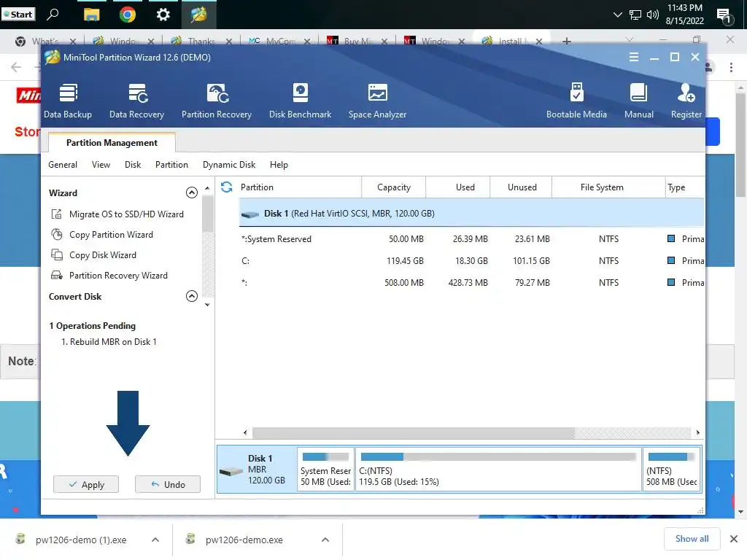
Task: Select C:(NTFS) block in disk map
Action: coord(498,469)
